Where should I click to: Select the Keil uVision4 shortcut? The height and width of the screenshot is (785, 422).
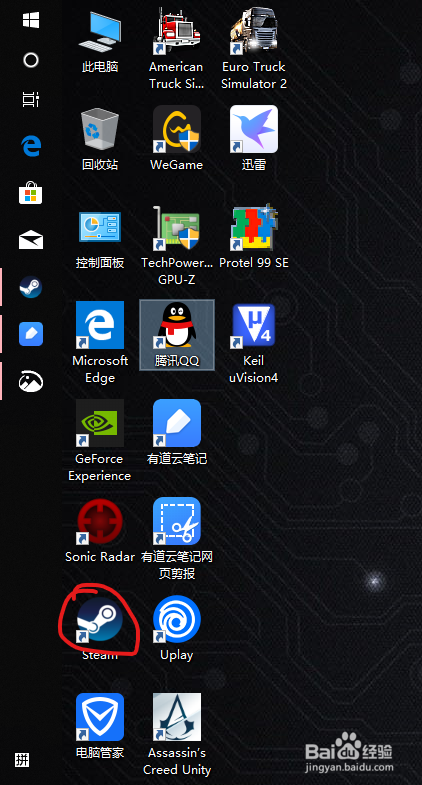coord(254,342)
